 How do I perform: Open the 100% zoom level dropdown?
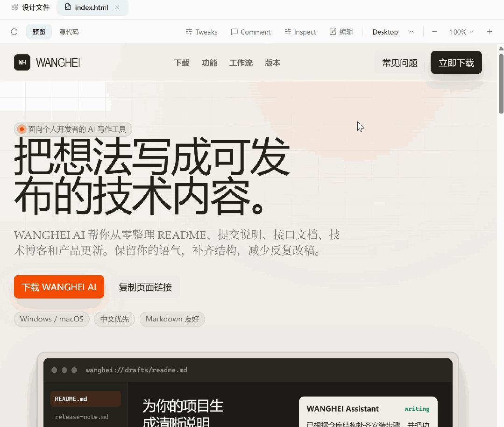point(461,32)
